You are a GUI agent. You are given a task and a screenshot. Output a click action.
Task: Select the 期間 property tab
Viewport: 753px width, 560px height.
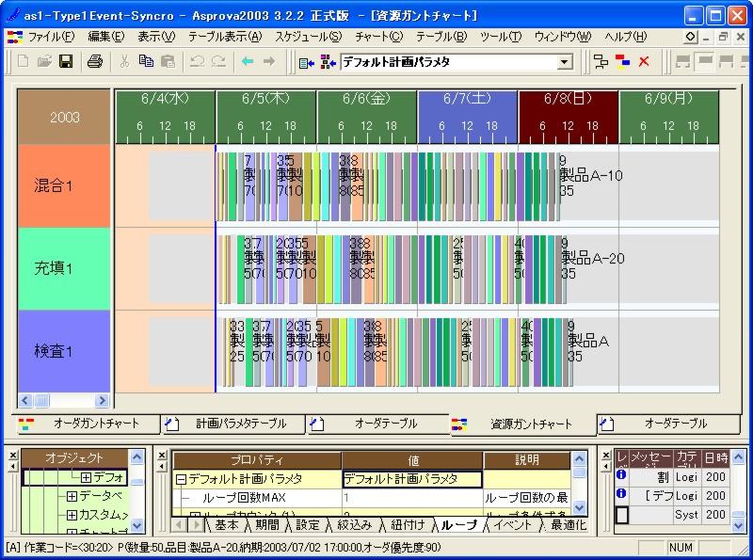point(267,525)
